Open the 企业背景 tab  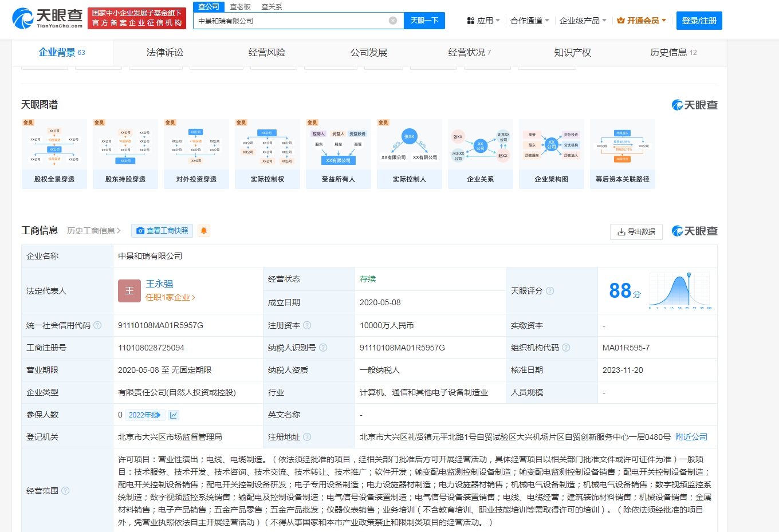click(62, 53)
